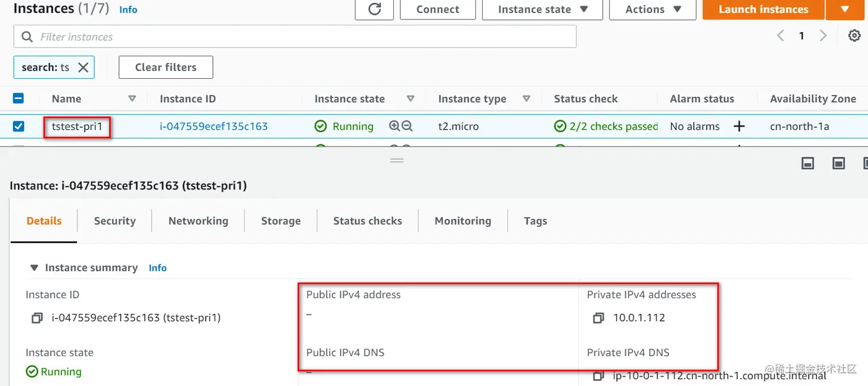Open the Instance state dropdown

point(542,9)
